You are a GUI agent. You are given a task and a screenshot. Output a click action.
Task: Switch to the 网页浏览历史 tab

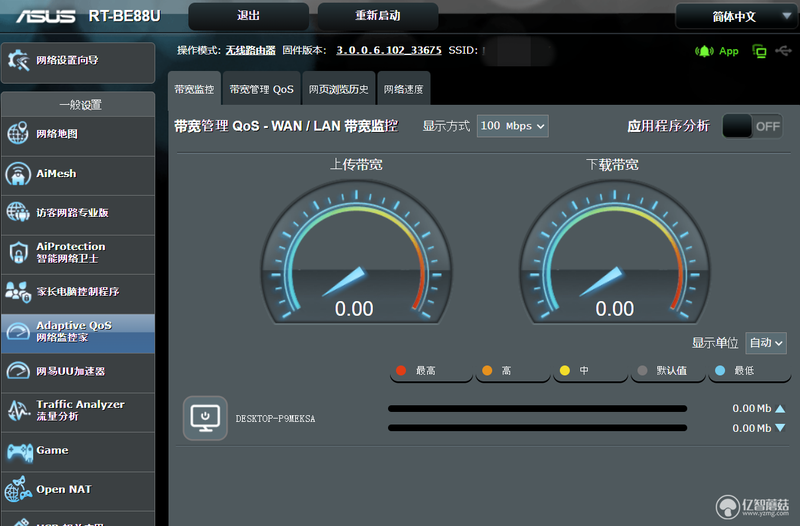(x=338, y=89)
